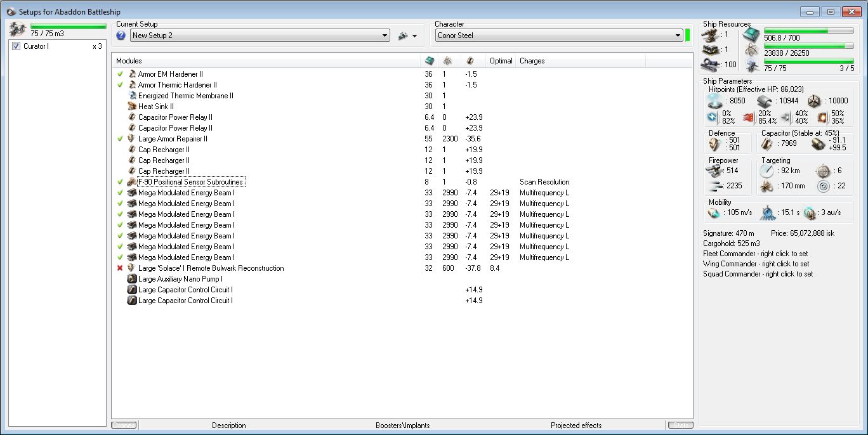Screen dimensions: 868x435
Task: Click the green character status indicator
Action: click(x=688, y=35)
